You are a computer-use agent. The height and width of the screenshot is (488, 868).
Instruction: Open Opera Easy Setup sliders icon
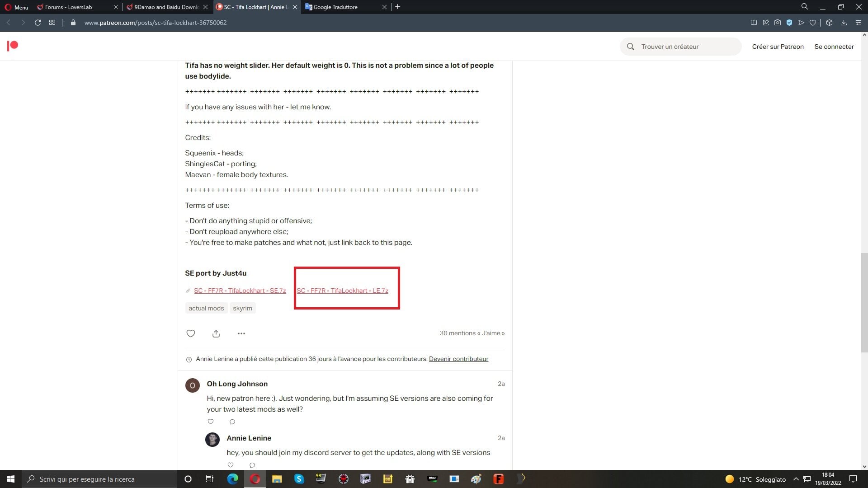coord(859,23)
